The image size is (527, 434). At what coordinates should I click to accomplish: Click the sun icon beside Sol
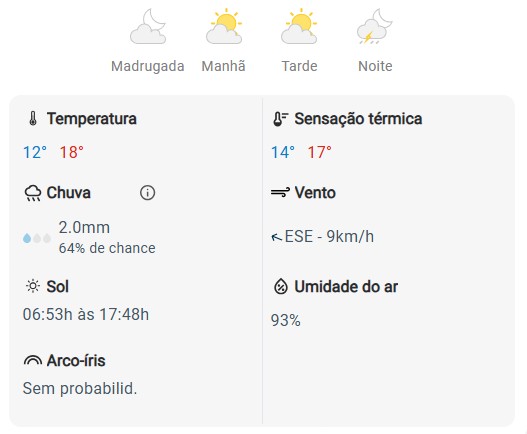(33, 286)
